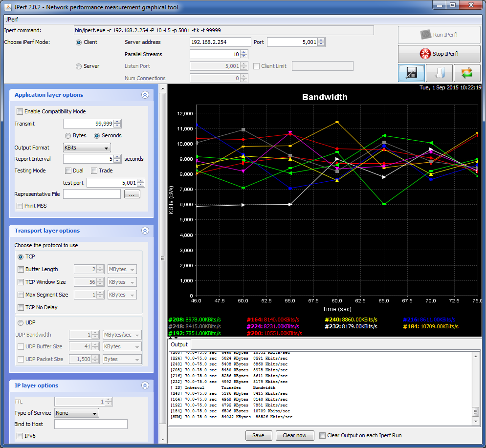The image size is (486, 448).
Task: Open the JPerf menu
Action: click(x=11, y=20)
